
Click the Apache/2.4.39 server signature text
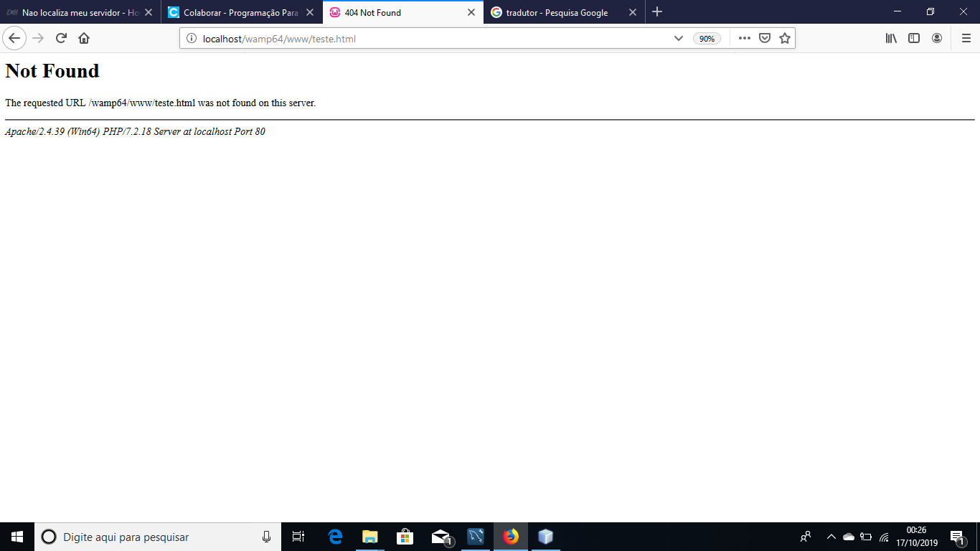(x=135, y=132)
